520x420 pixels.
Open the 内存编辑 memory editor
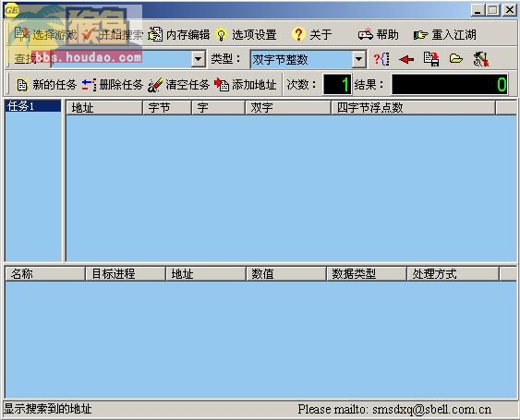[179, 34]
